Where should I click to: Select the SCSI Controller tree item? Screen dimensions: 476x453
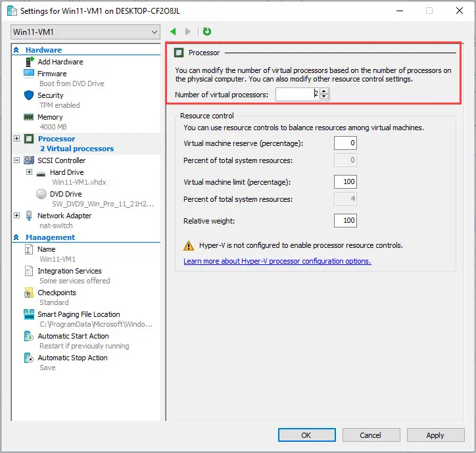[62, 160]
